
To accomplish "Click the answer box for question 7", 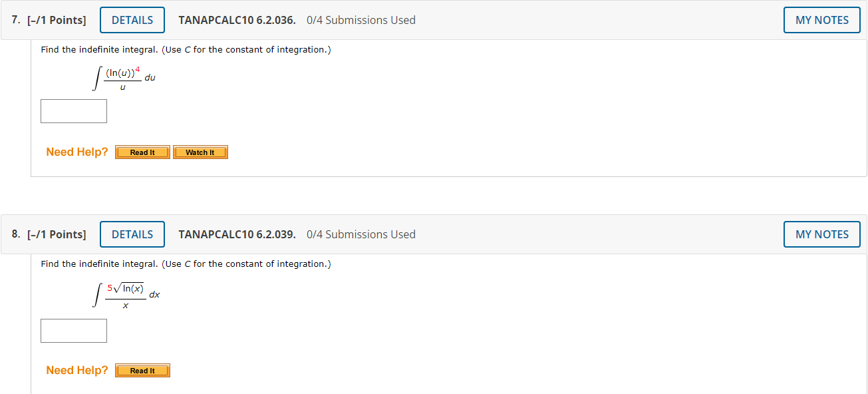I will click(73, 110).
